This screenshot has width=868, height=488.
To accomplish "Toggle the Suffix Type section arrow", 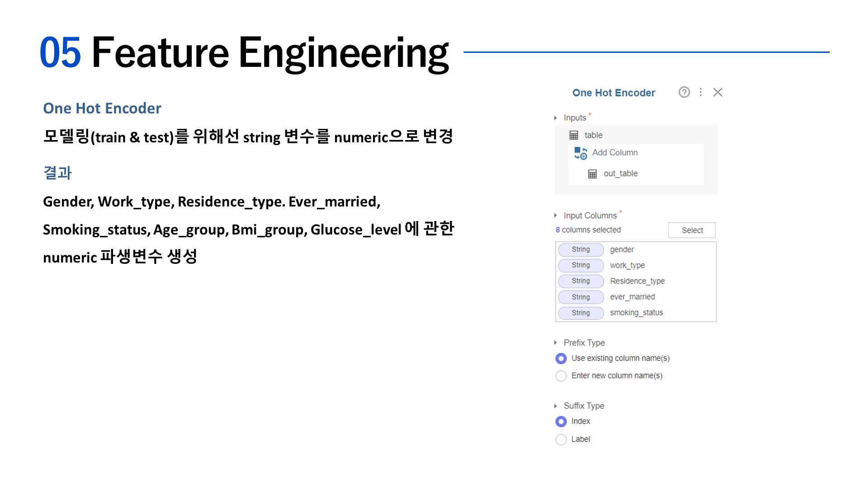I will click(x=556, y=406).
